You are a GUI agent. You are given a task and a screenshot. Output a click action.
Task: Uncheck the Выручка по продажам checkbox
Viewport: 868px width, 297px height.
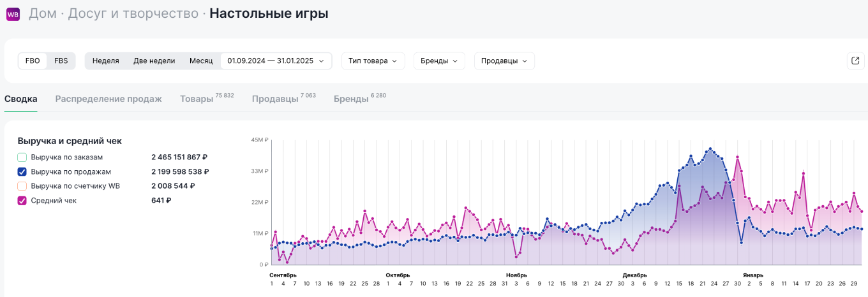pyautogui.click(x=22, y=171)
